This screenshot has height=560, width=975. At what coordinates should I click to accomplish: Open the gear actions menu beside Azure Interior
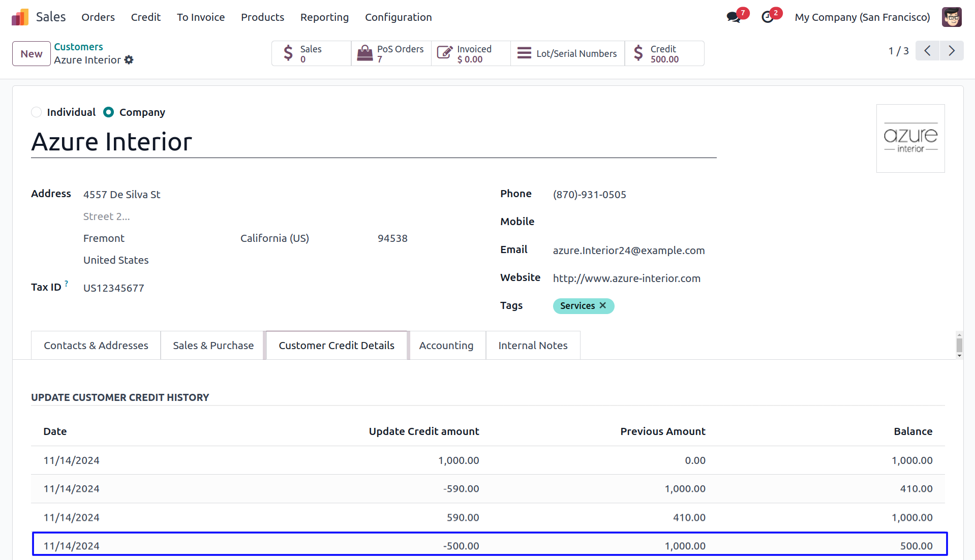tap(129, 60)
